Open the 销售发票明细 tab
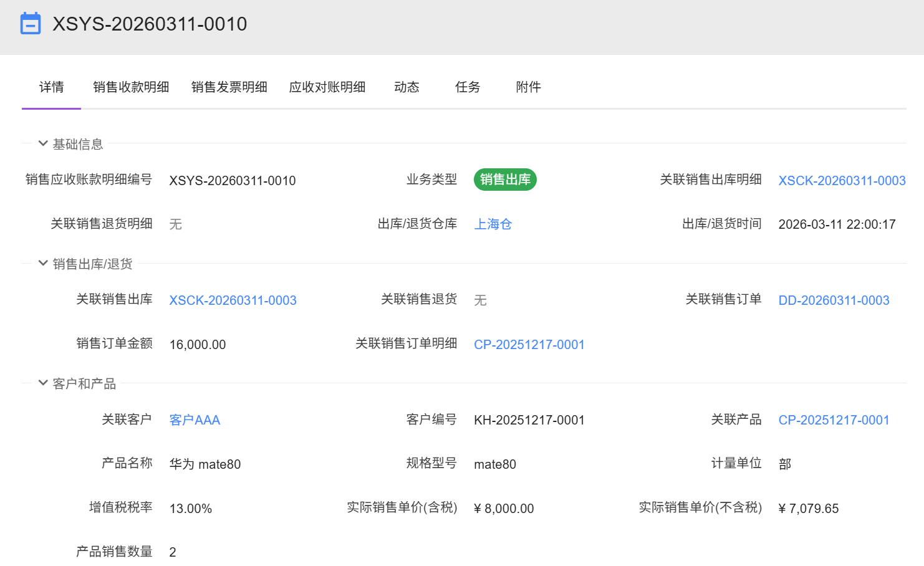 229,87
